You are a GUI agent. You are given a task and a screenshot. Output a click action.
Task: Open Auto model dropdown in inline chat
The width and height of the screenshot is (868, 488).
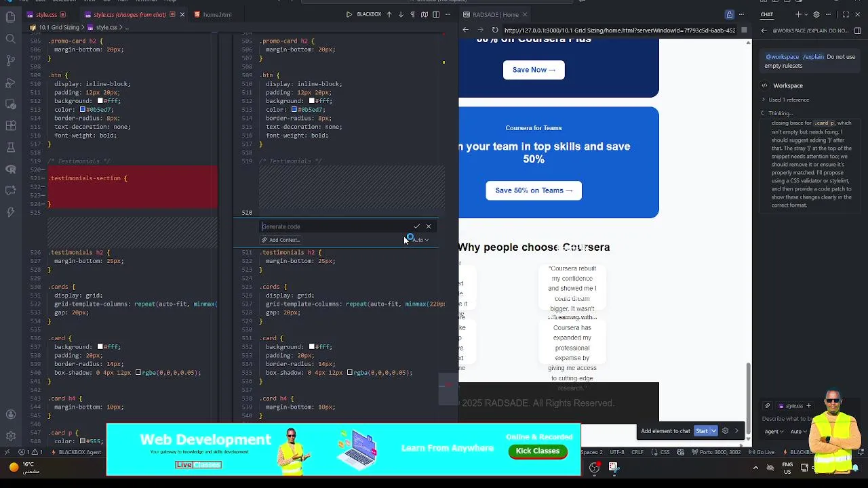click(x=421, y=240)
